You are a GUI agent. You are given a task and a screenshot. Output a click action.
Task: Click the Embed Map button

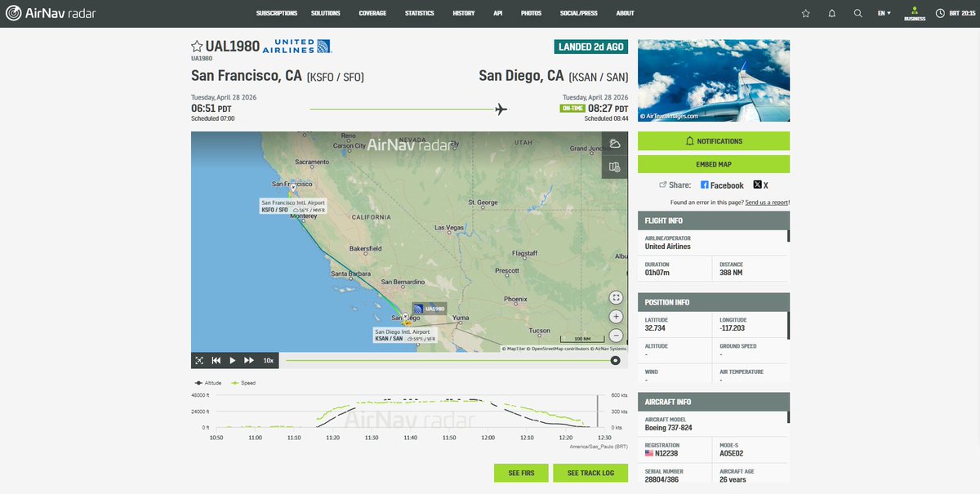714,163
